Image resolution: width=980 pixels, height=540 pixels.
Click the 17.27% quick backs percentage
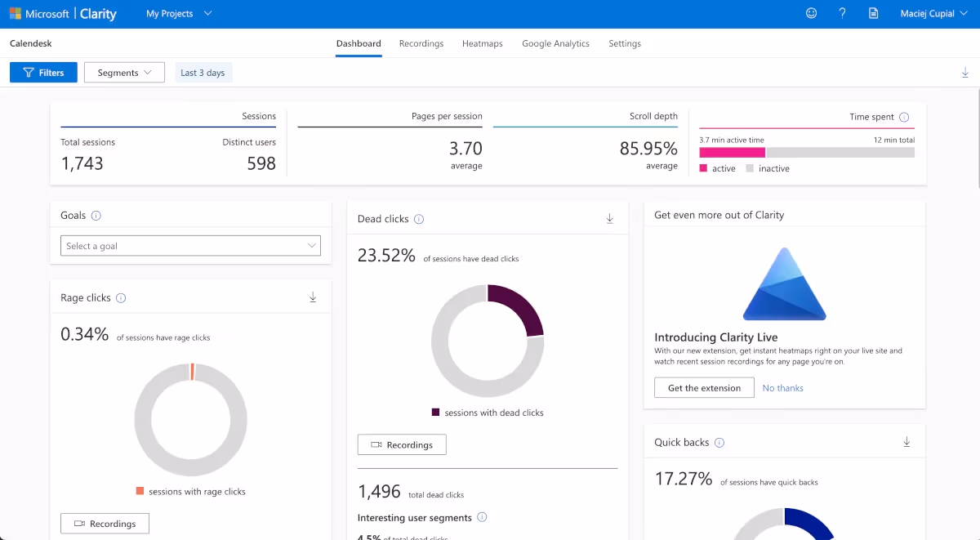tap(684, 479)
